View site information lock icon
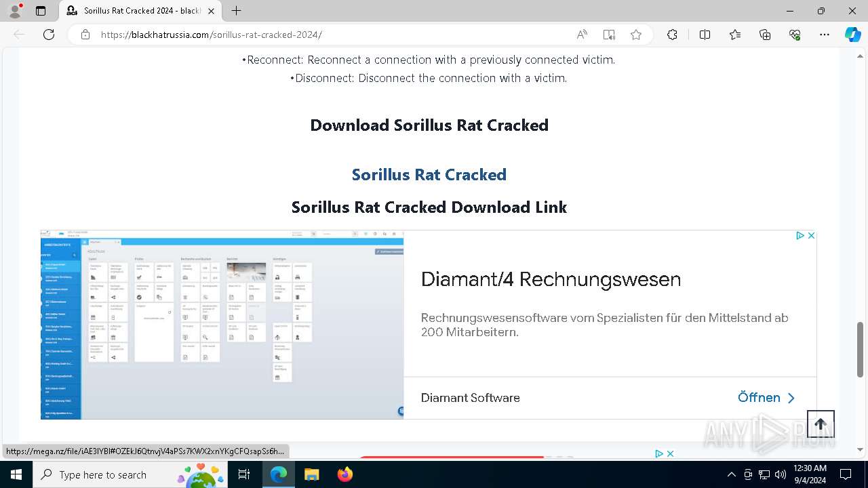868x488 pixels. 85,35
